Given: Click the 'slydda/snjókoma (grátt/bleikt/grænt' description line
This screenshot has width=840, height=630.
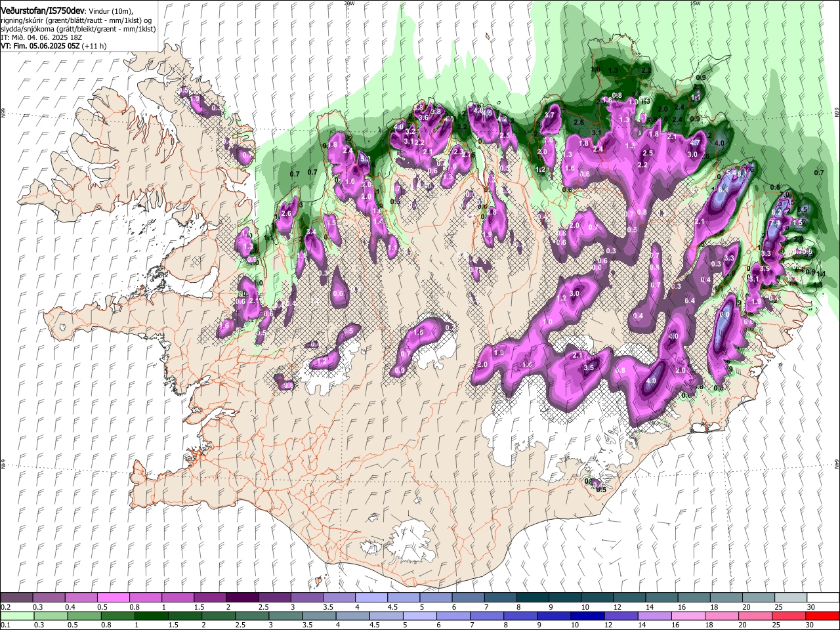Looking at the screenshot, I should [x=78, y=29].
